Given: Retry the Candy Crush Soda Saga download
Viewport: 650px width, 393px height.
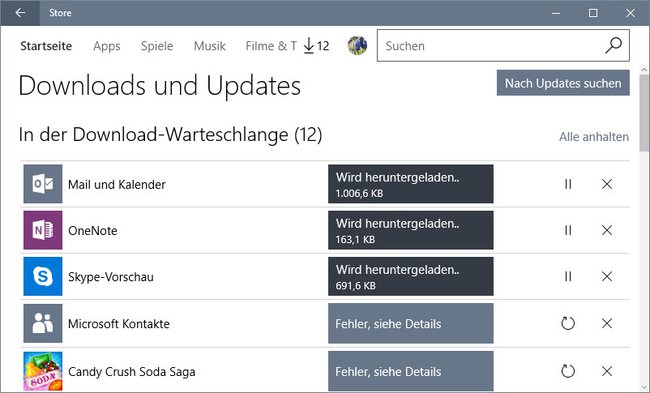Looking at the screenshot, I should [x=568, y=371].
